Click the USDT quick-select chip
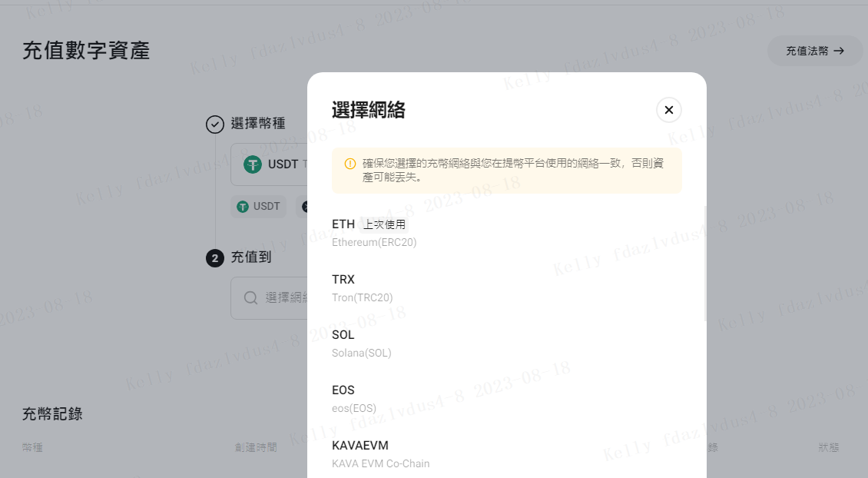Screen dimensions: 868x478 pos(259,207)
